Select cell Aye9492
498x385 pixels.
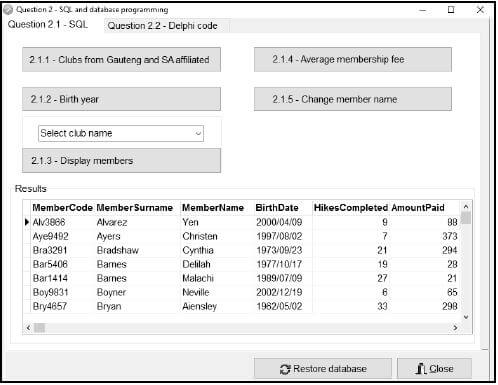click(51, 236)
